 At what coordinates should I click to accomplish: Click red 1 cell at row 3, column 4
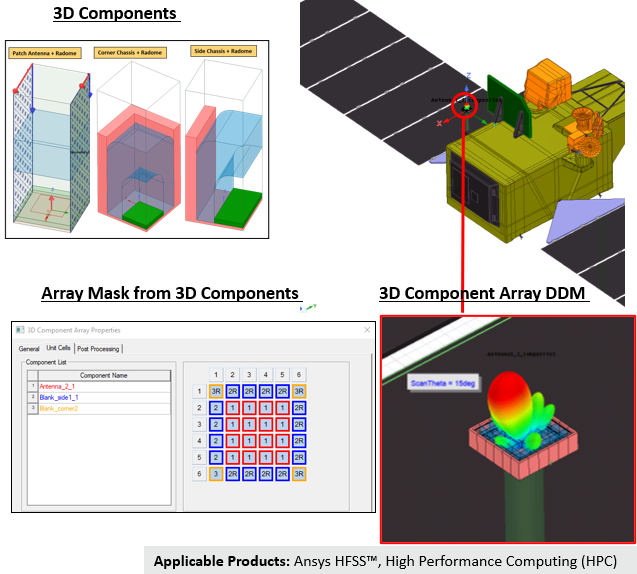click(266, 424)
